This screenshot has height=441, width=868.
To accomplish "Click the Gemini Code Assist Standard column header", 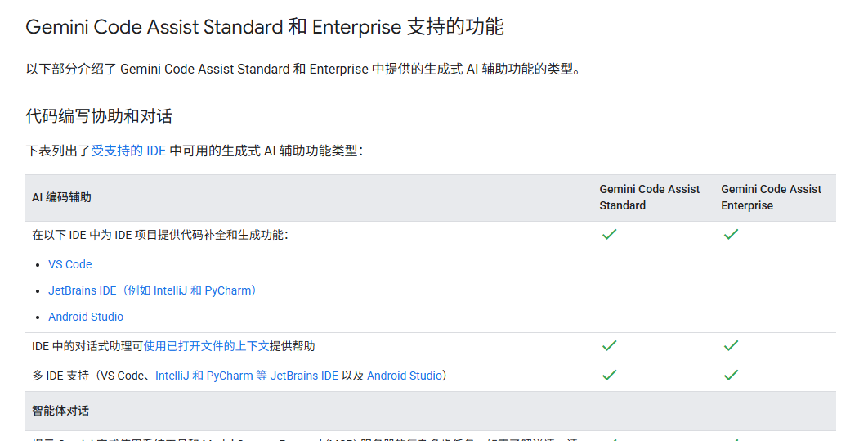I will click(x=649, y=197).
